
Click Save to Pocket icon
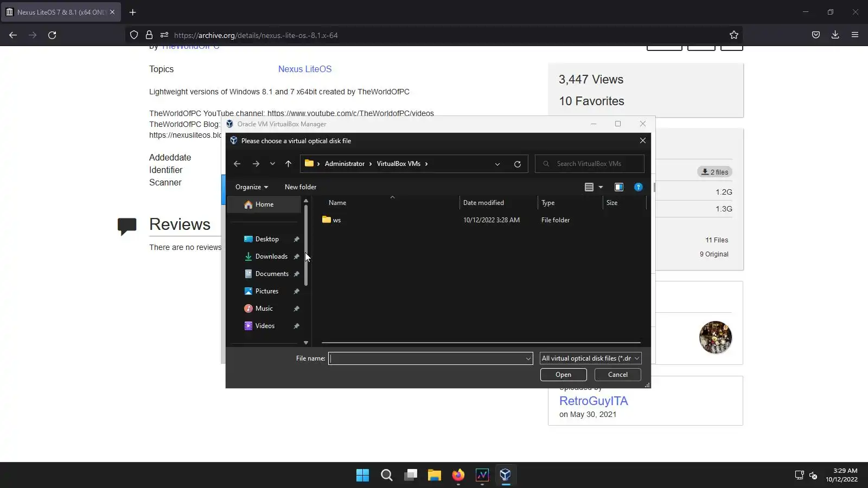pos(816,35)
